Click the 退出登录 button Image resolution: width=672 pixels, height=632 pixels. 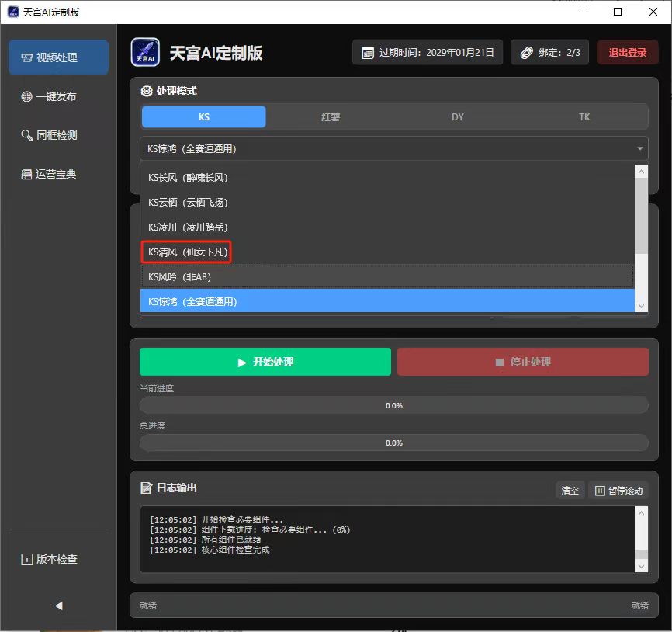click(628, 52)
